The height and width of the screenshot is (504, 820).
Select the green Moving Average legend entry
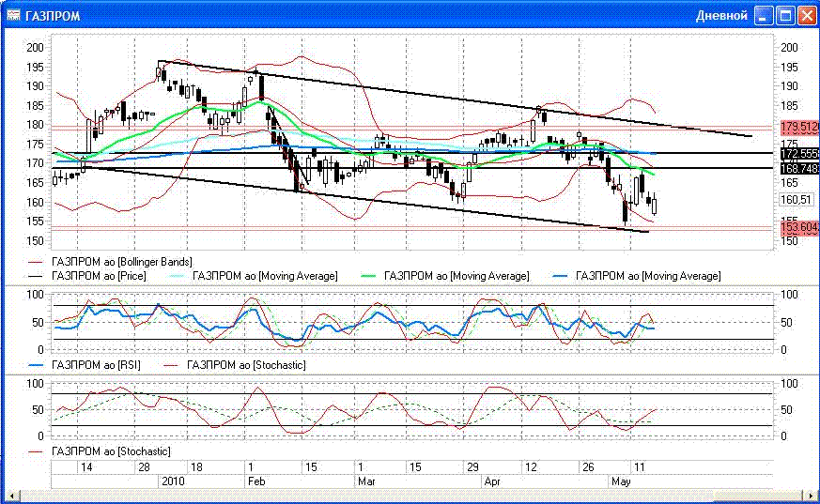click(x=445, y=276)
